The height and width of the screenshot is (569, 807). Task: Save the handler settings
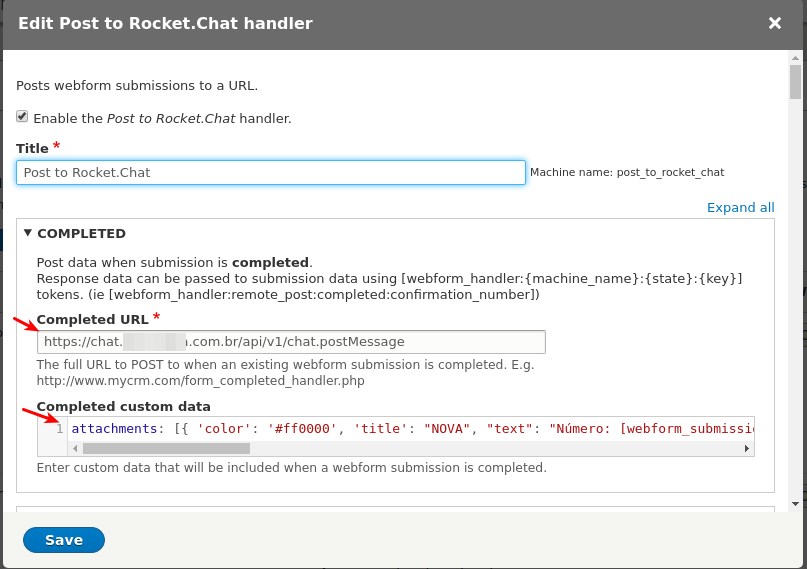[x=64, y=540]
